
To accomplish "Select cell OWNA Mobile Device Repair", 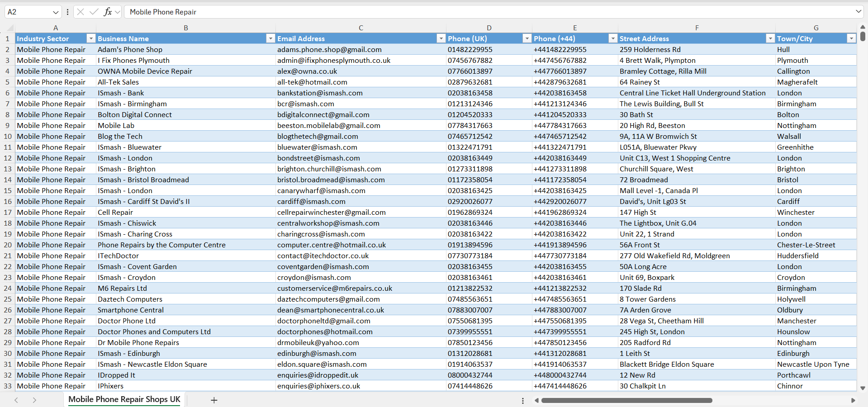I will [x=186, y=71].
